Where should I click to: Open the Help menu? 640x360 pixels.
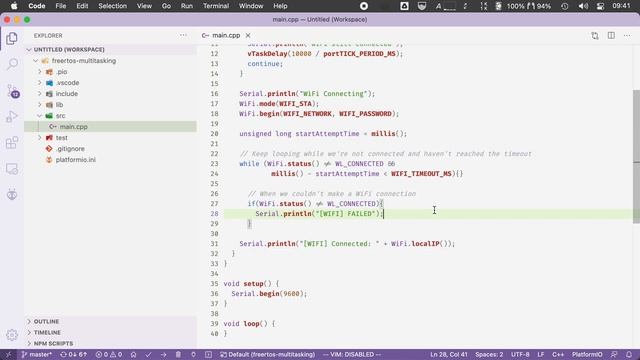280,6
